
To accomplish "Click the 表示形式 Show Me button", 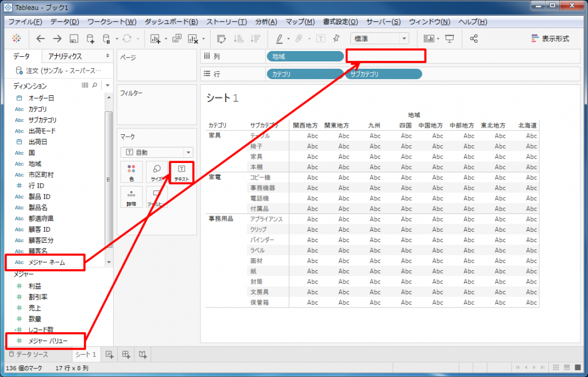I will point(550,38).
